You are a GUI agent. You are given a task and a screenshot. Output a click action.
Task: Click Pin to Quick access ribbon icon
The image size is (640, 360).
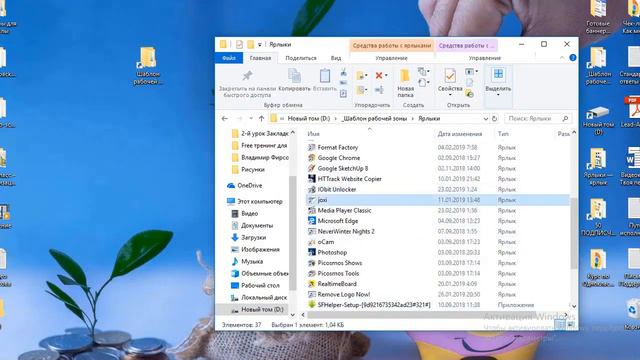(247, 76)
